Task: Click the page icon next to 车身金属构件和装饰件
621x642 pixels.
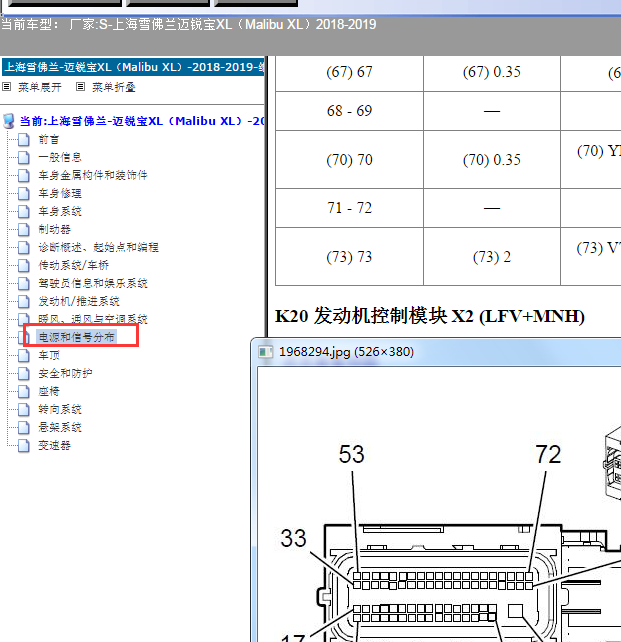Action: pyautogui.click(x=24, y=176)
